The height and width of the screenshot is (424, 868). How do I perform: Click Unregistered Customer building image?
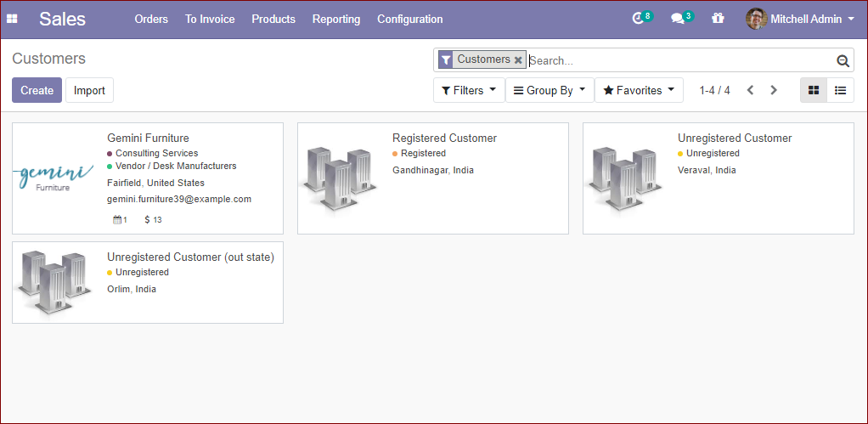click(624, 178)
